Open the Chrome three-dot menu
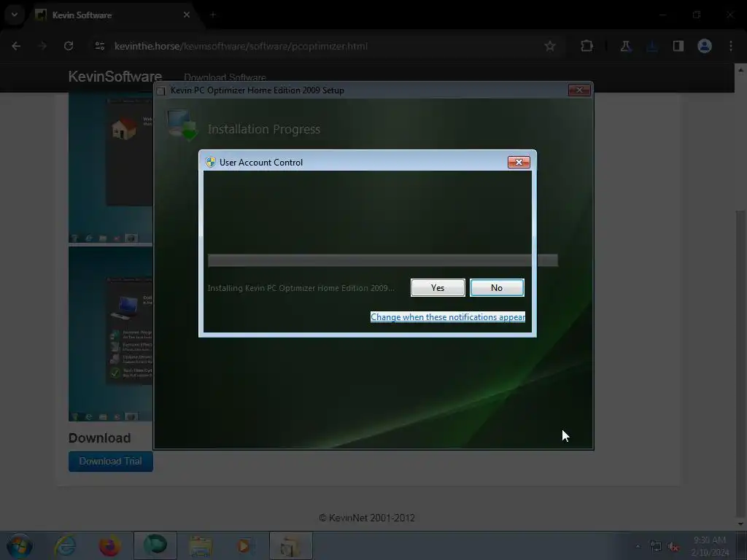The height and width of the screenshot is (560, 747). (731, 46)
